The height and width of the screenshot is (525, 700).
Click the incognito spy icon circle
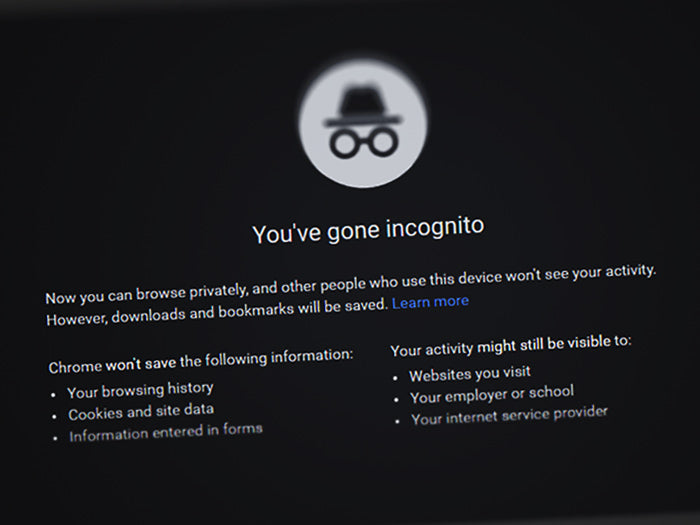click(x=363, y=123)
